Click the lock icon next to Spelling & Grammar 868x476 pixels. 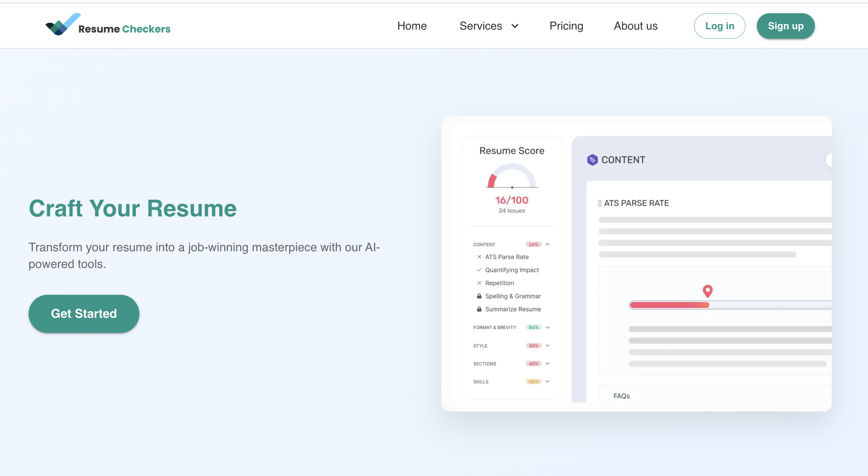[x=479, y=296]
